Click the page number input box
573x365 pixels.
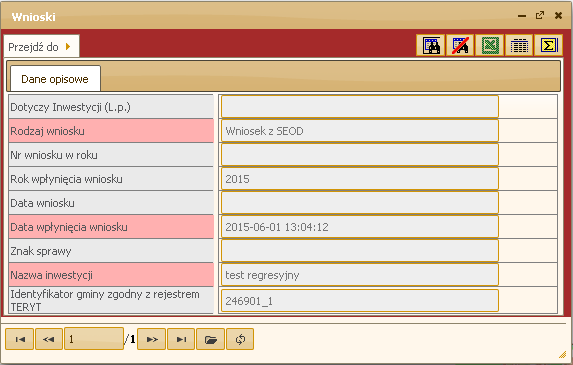point(94,339)
